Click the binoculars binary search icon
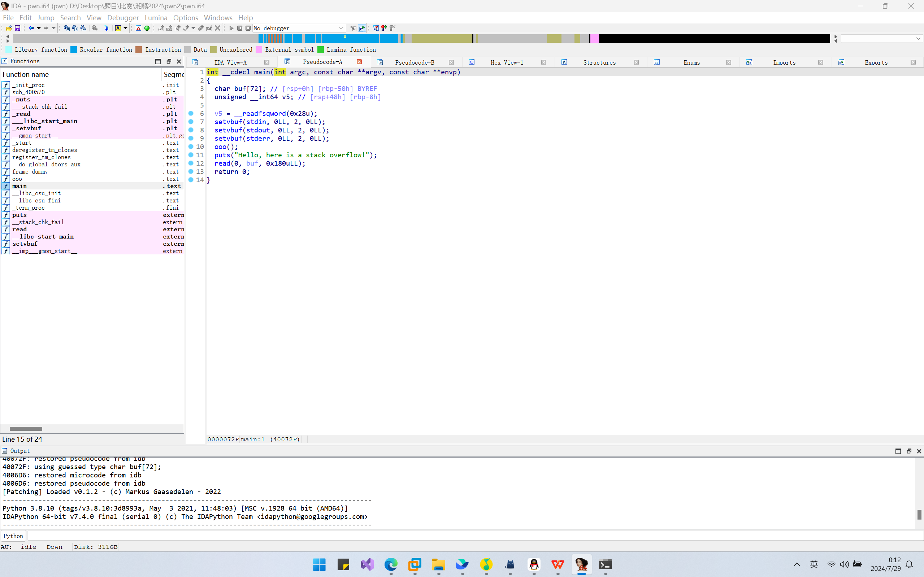 83,28
